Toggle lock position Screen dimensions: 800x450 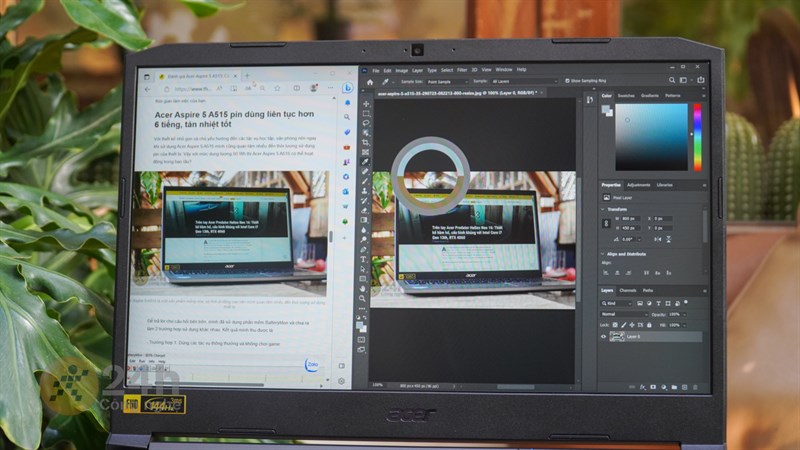coord(632,324)
